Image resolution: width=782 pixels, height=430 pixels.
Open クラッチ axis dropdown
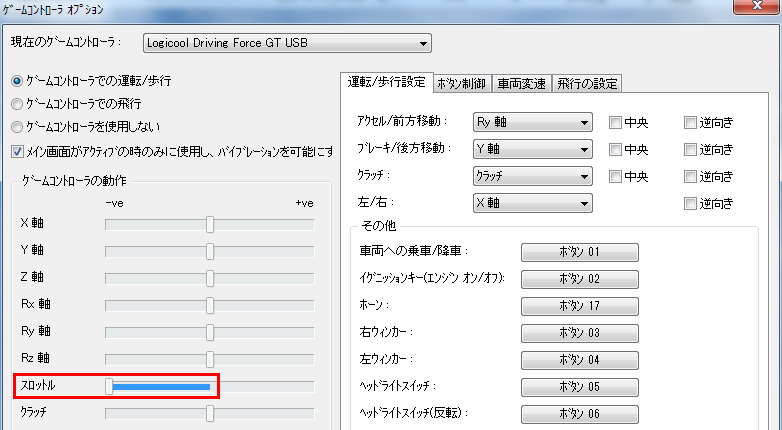click(533, 176)
